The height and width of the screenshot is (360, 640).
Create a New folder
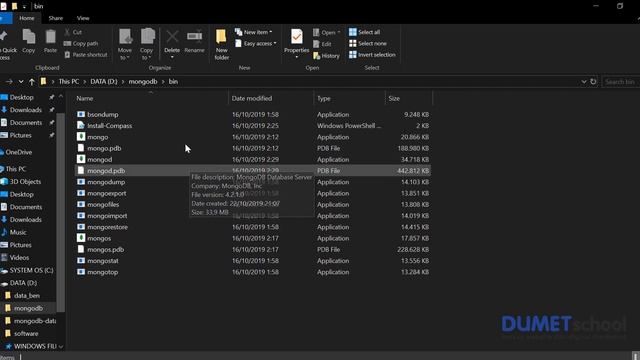click(221, 44)
